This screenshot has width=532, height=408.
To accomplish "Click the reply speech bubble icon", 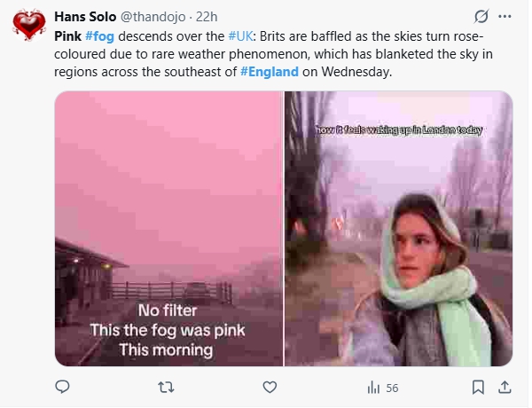I will pyautogui.click(x=62, y=387).
